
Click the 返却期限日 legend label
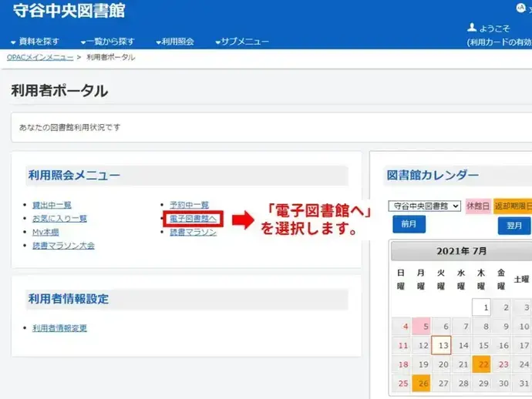click(513, 206)
